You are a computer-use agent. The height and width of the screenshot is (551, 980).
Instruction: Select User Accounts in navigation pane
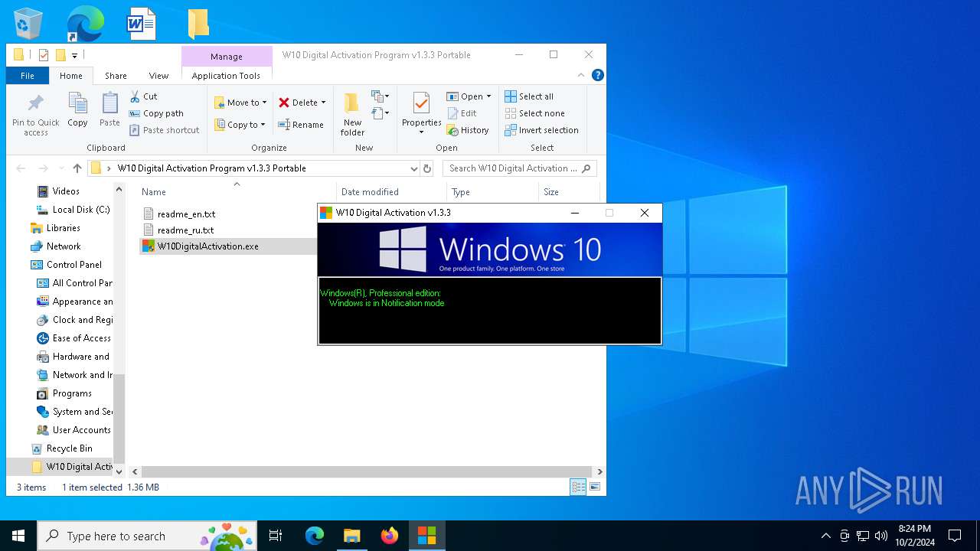[81, 430]
